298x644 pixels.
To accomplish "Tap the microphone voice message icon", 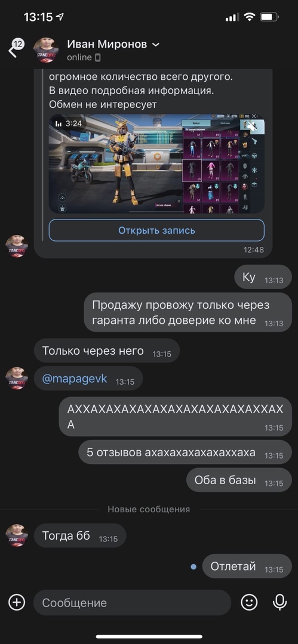I will click(x=280, y=602).
